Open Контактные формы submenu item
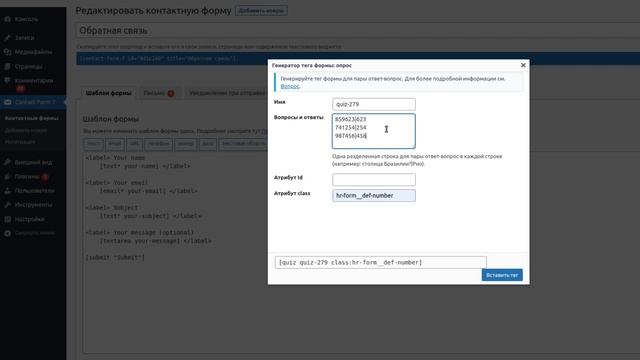Image resolution: width=640 pixels, height=360 pixels. point(31,118)
